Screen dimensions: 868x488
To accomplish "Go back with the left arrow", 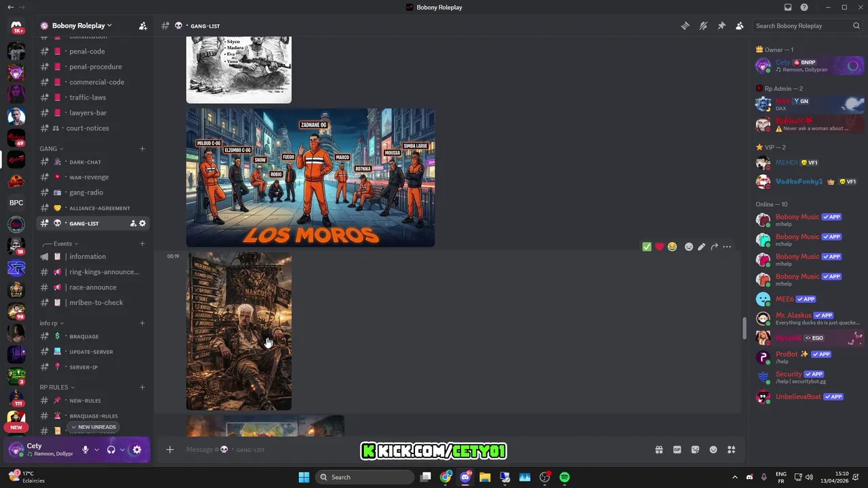I will coord(10,7).
